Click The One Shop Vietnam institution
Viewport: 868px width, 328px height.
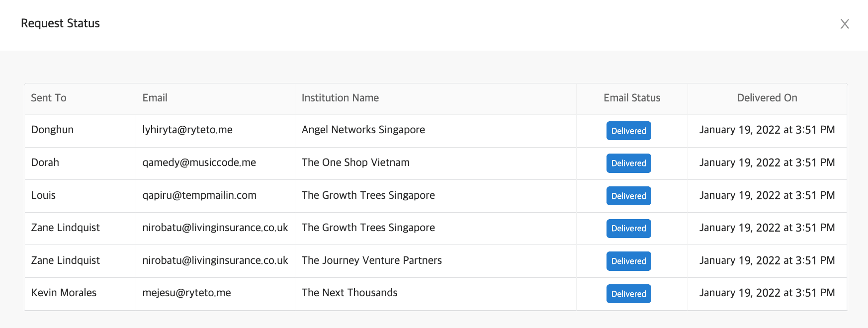point(355,163)
